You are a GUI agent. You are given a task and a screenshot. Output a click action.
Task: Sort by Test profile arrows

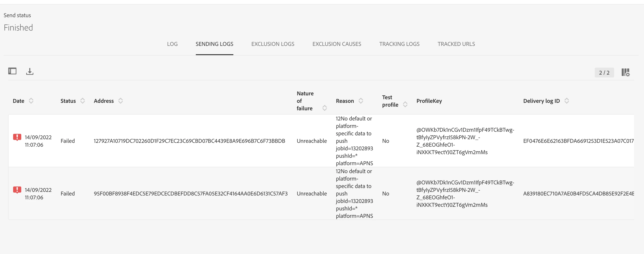coord(405,104)
